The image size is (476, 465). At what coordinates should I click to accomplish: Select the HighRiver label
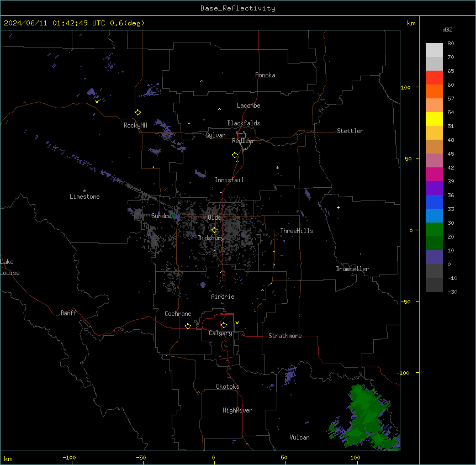(237, 410)
